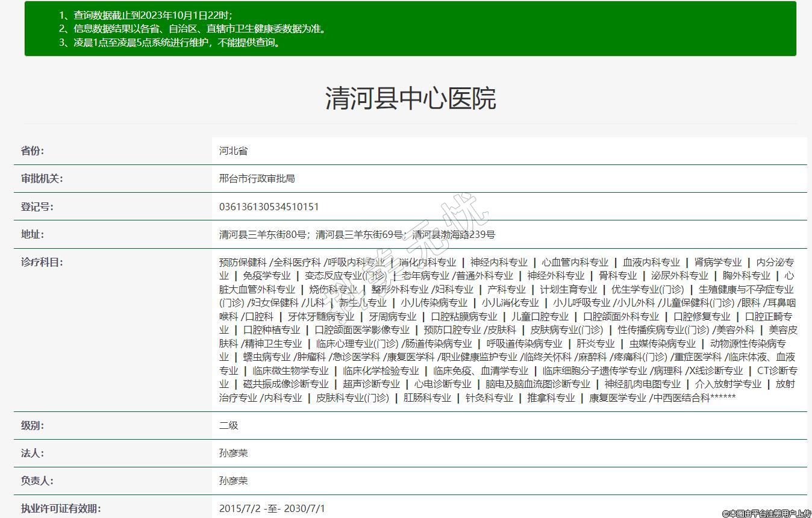Image resolution: width=812 pixels, height=518 pixels.
Task: Click the hospital title 清河县中心医院
Action: [410, 98]
